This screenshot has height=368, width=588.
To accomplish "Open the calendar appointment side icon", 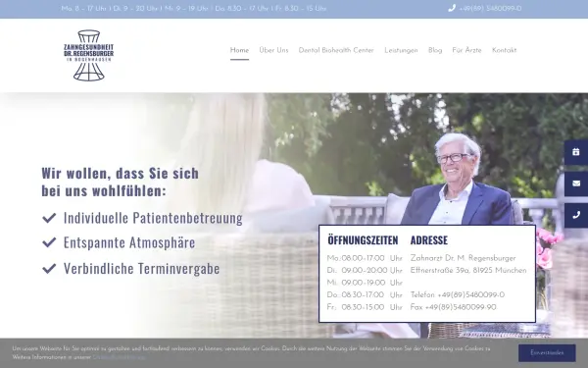I will click(x=576, y=152).
